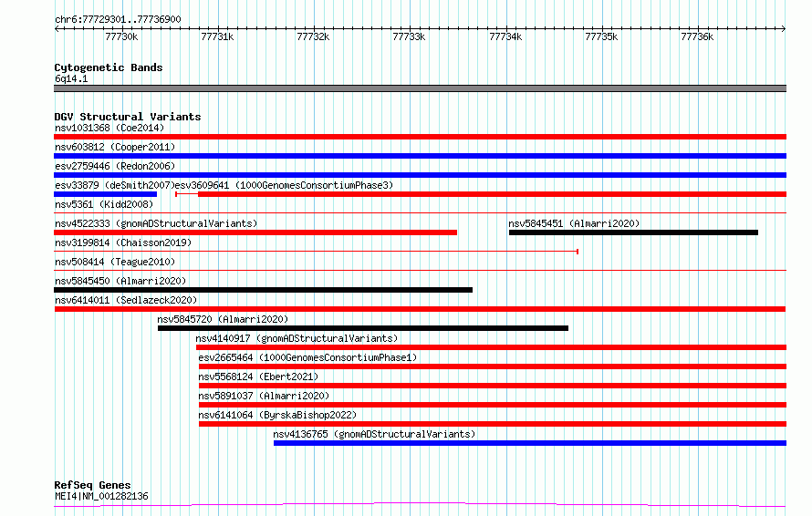Click the red esv2665464 variant bar
Viewport: 812px width, 516px height.
point(493,366)
